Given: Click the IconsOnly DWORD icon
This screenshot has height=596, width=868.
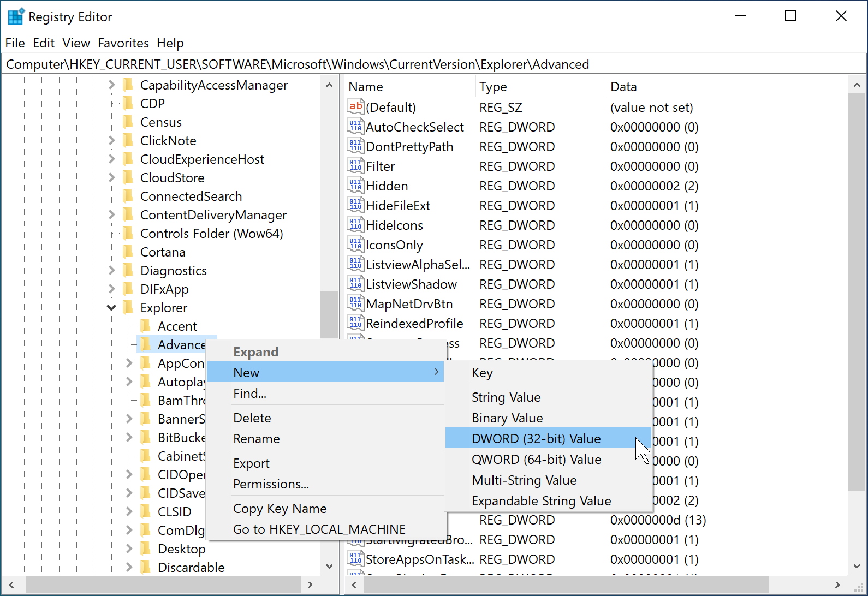Looking at the screenshot, I should (355, 245).
